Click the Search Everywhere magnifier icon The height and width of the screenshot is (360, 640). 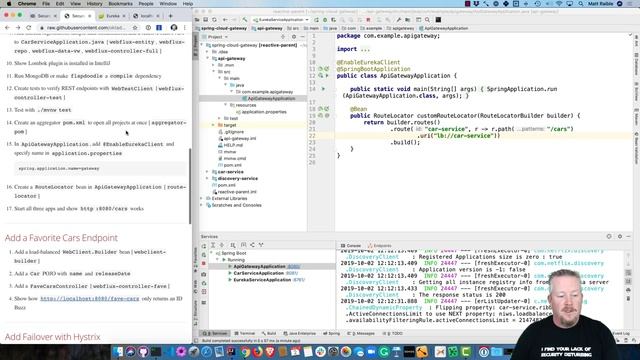[x=427, y=20]
